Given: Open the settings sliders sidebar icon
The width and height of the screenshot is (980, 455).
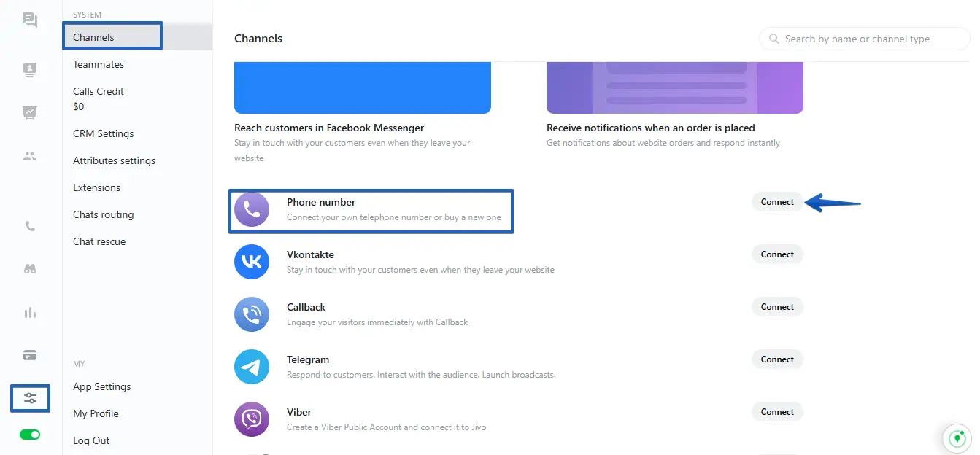Looking at the screenshot, I should click(x=30, y=398).
